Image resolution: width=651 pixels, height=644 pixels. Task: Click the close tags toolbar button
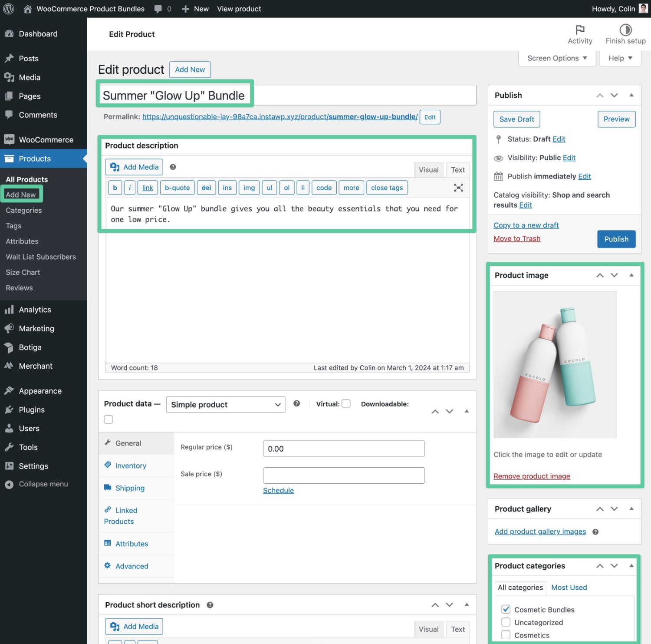387,188
